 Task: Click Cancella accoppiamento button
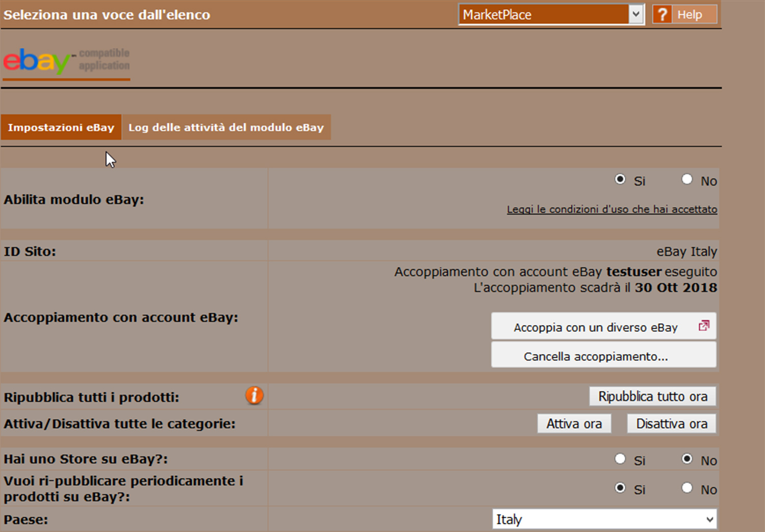(604, 355)
